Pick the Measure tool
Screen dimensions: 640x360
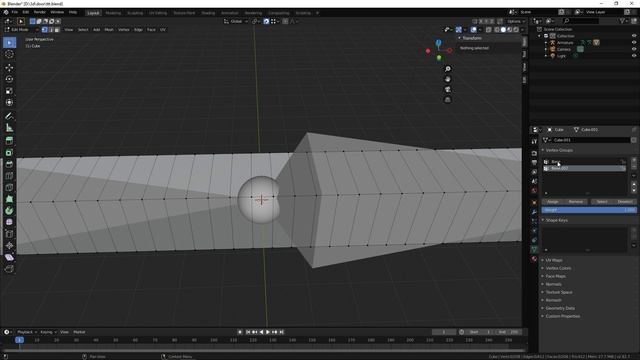9,128
